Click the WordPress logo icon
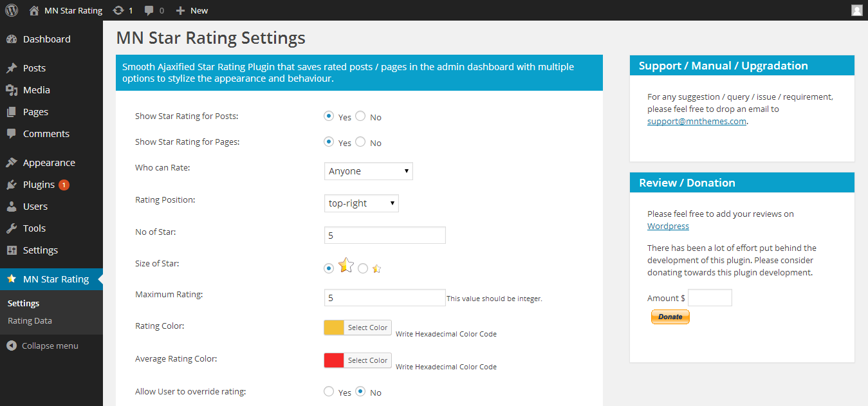Screen dimensions: 868x406 click(12, 10)
